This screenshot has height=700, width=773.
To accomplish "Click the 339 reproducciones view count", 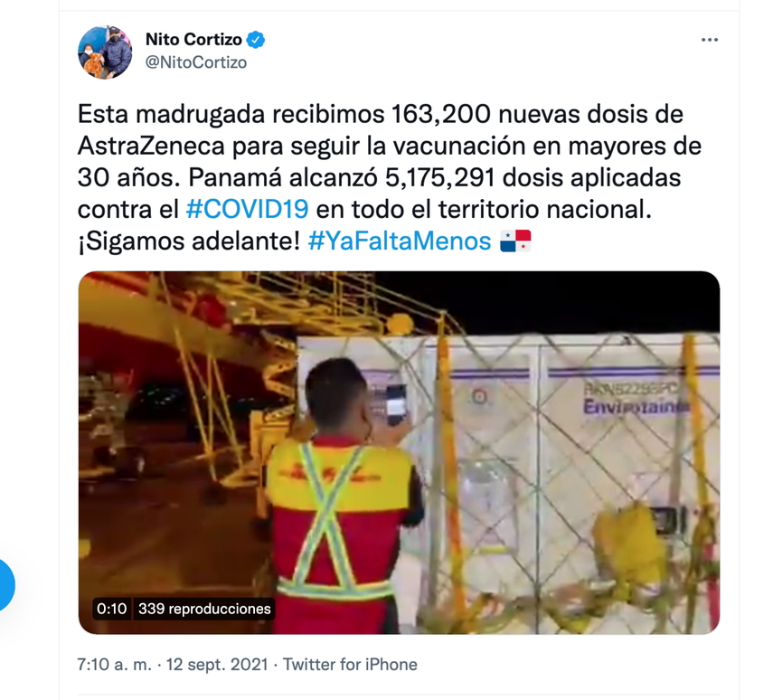I will (204, 609).
